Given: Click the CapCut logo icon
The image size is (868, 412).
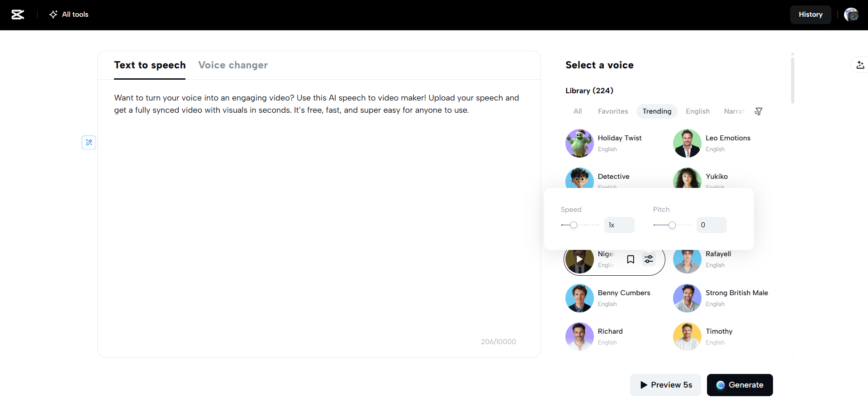Looking at the screenshot, I should pos(18,14).
